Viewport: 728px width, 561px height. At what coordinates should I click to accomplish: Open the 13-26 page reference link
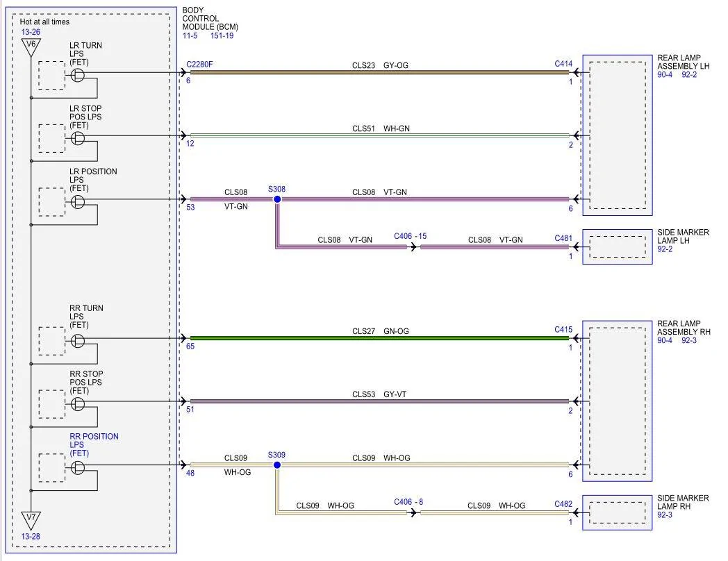coord(30,32)
